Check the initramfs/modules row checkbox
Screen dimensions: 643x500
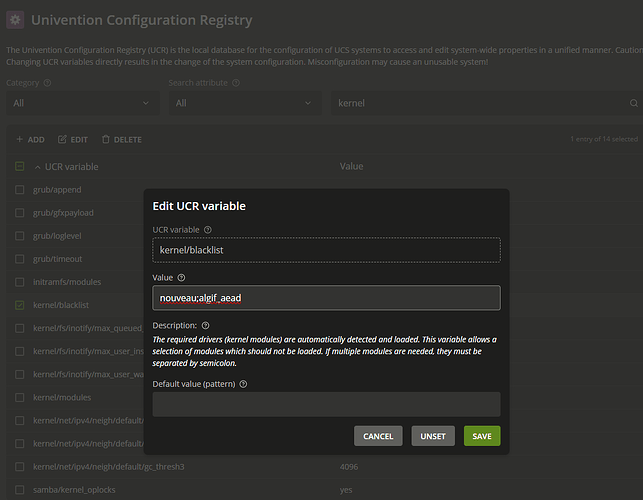[x=19, y=282]
